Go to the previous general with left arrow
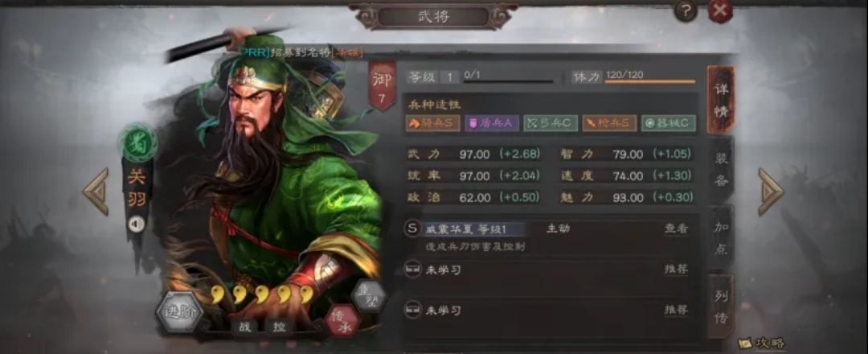The image size is (868, 354). (96, 191)
